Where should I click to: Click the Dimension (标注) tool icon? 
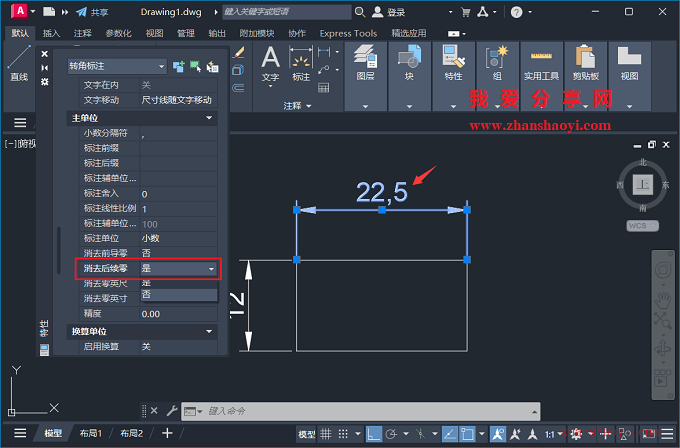pos(301,57)
